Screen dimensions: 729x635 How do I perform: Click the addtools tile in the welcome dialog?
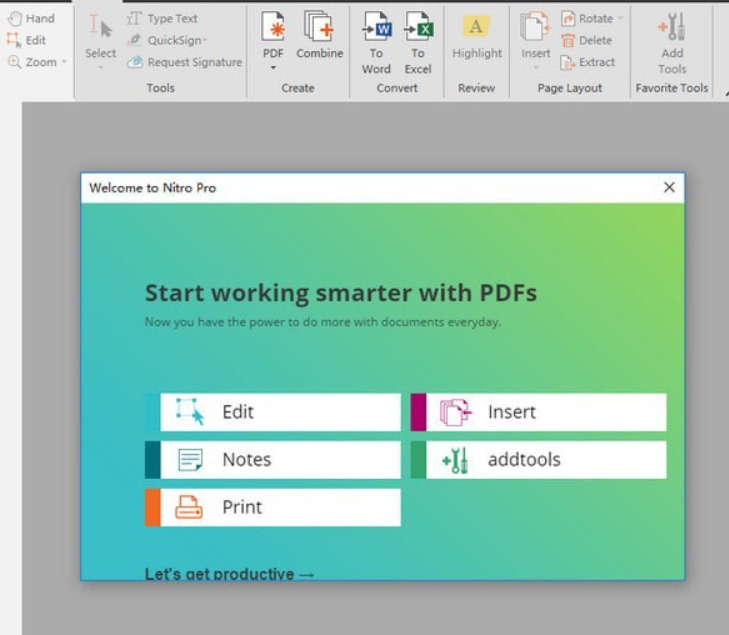(538, 460)
